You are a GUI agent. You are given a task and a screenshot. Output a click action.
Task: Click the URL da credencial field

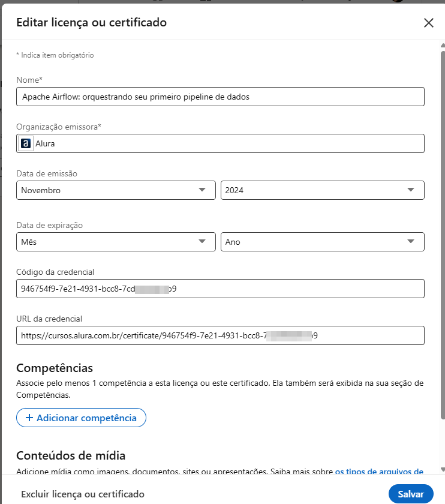[x=220, y=335]
